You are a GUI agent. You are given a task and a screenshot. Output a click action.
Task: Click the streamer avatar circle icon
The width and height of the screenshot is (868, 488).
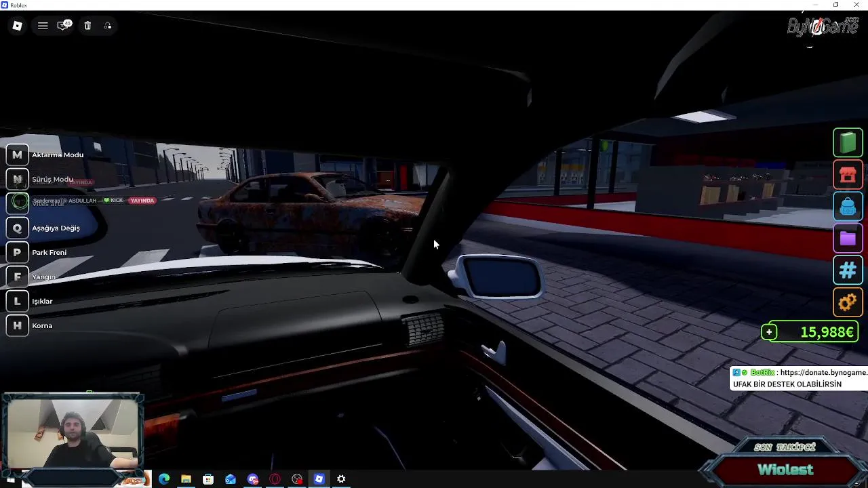20,201
